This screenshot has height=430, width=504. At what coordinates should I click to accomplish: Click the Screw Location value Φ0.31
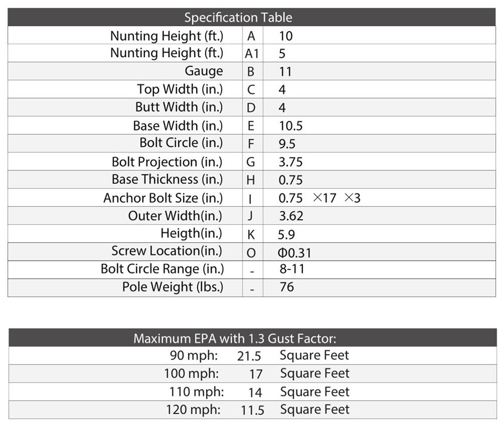tap(295, 252)
